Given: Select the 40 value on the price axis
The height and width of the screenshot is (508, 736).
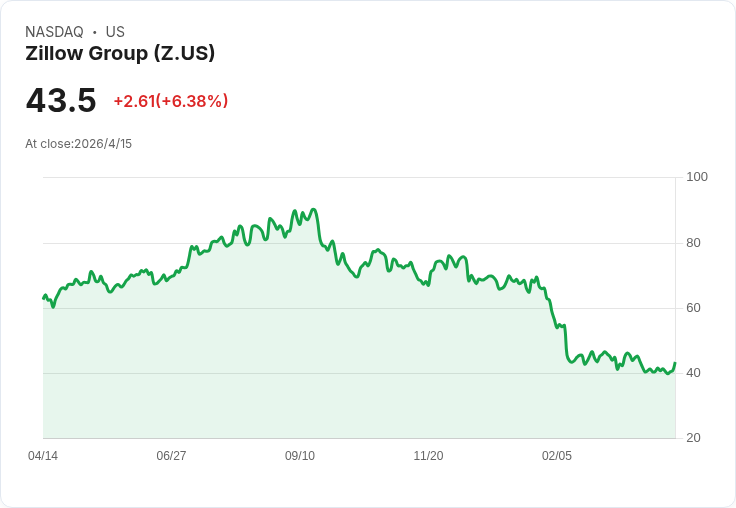Looking at the screenshot, I should tap(693, 373).
